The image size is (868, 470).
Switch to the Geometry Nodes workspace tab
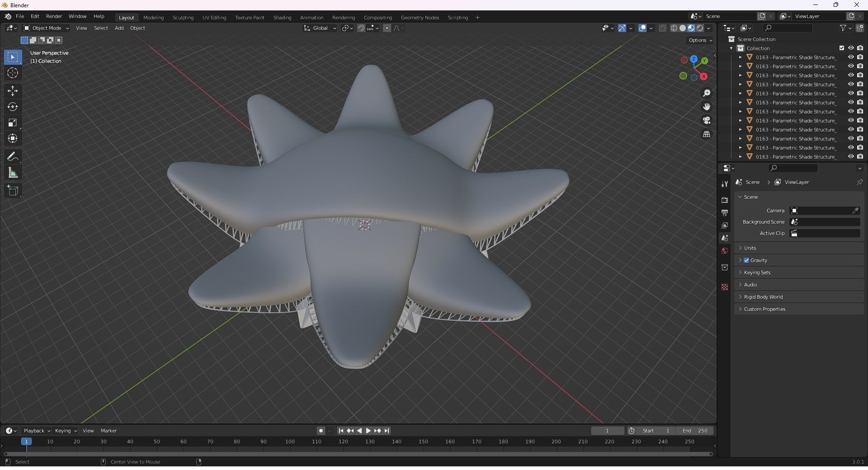point(420,18)
